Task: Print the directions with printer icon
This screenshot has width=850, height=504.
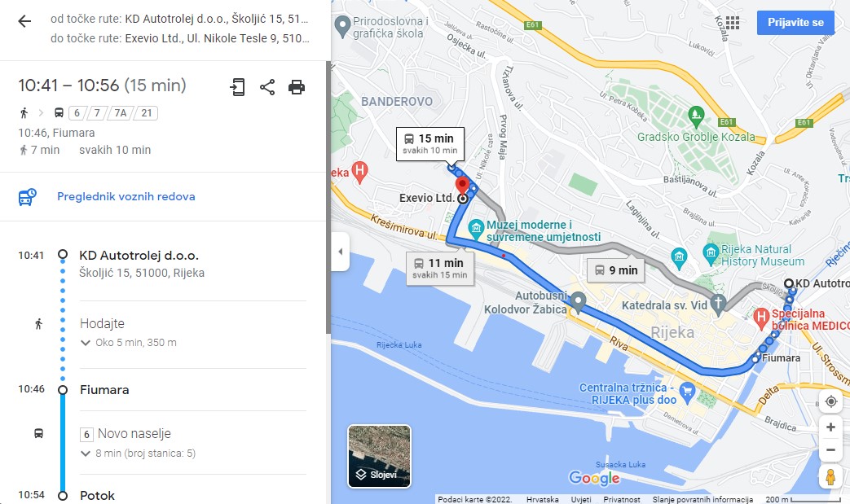Action: tap(297, 87)
